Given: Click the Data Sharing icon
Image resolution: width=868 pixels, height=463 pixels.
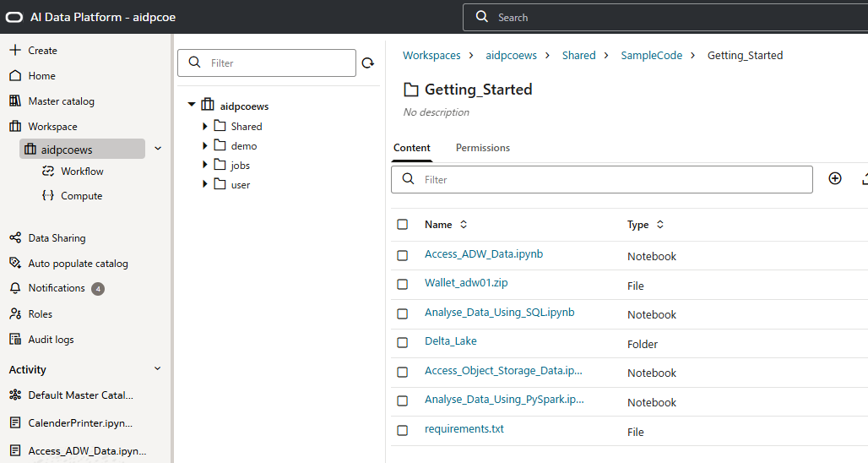Looking at the screenshot, I should (15, 238).
